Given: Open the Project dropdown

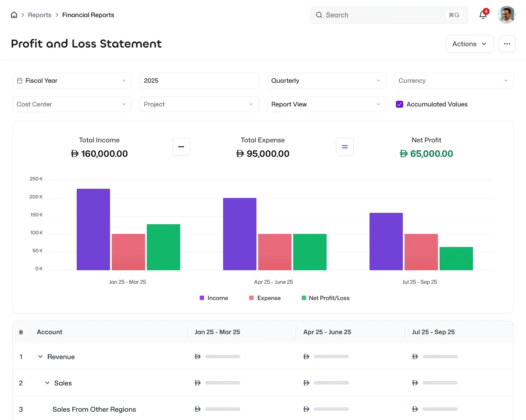Looking at the screenshot, I should (x=199, y=104).
